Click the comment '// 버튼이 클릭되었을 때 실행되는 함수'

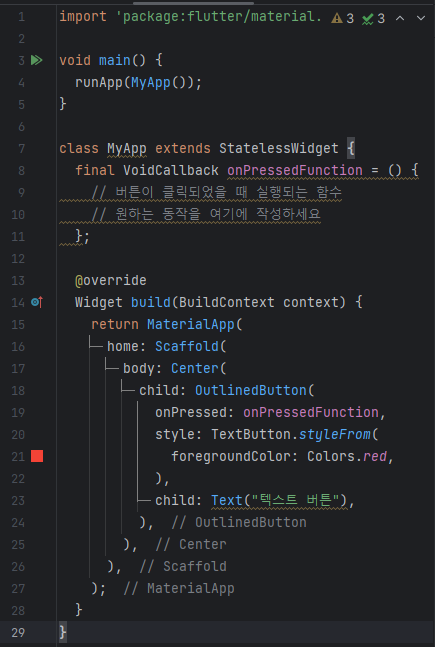(x=216, y=192)
